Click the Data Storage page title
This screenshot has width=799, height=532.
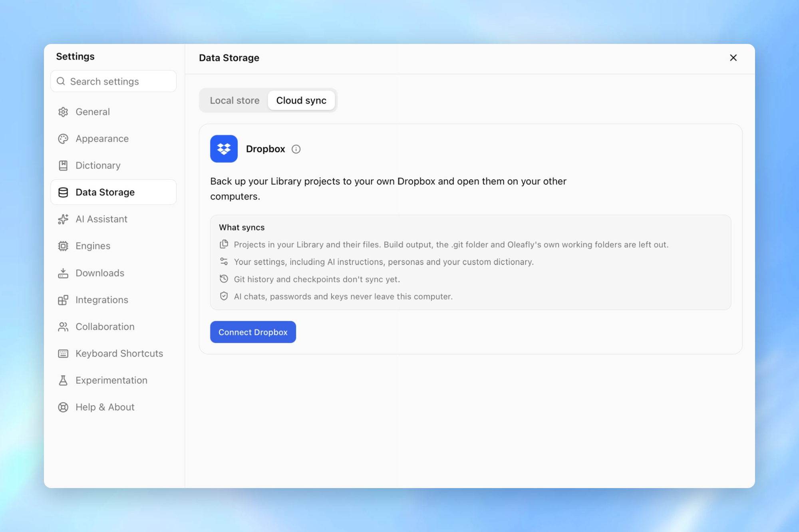pos(229,58)
